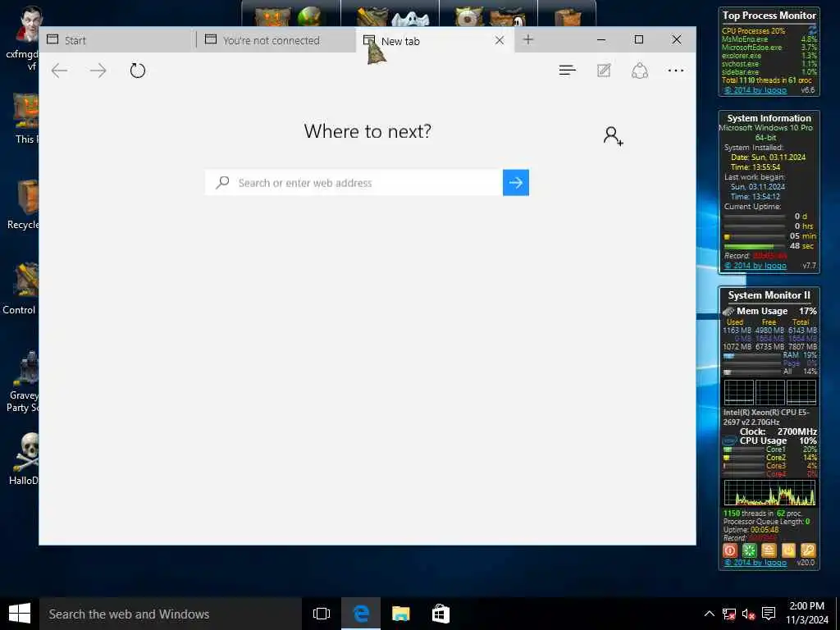
Task: Click svchost.exe in process list
Action: [741, 63]
